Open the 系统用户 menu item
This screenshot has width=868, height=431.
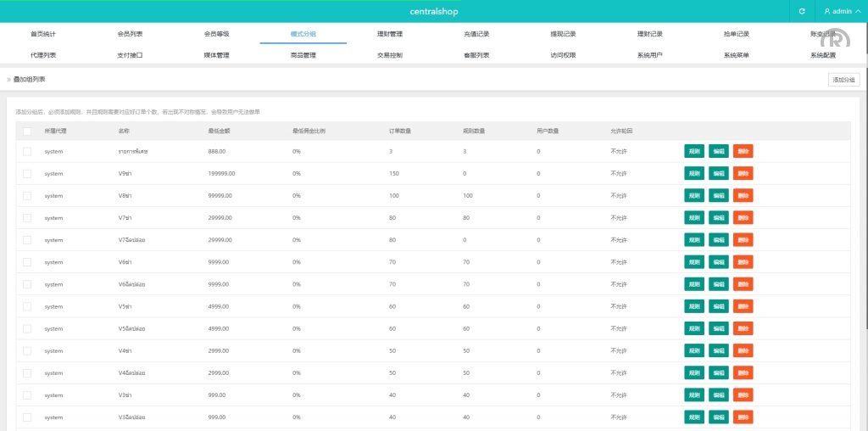tap(649, 55)
